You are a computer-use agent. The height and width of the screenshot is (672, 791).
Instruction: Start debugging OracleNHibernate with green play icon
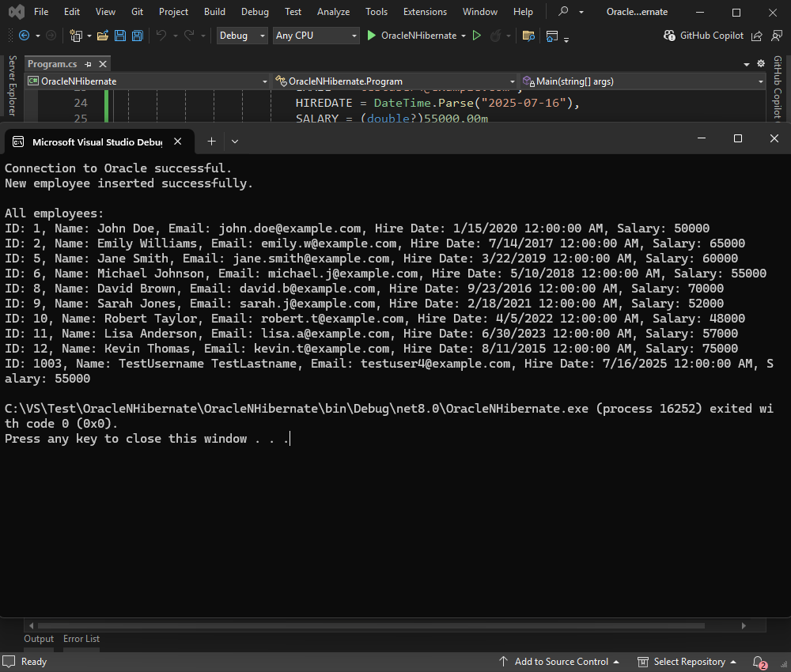click(370, 36)
